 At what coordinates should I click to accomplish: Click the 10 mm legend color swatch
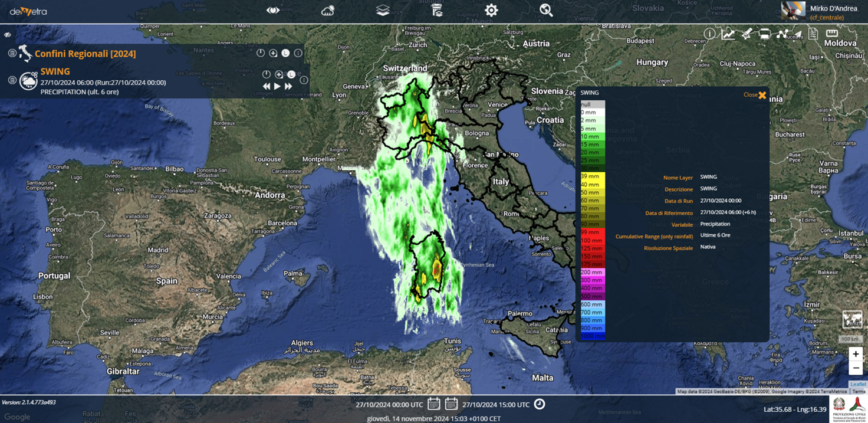point(593,136)
